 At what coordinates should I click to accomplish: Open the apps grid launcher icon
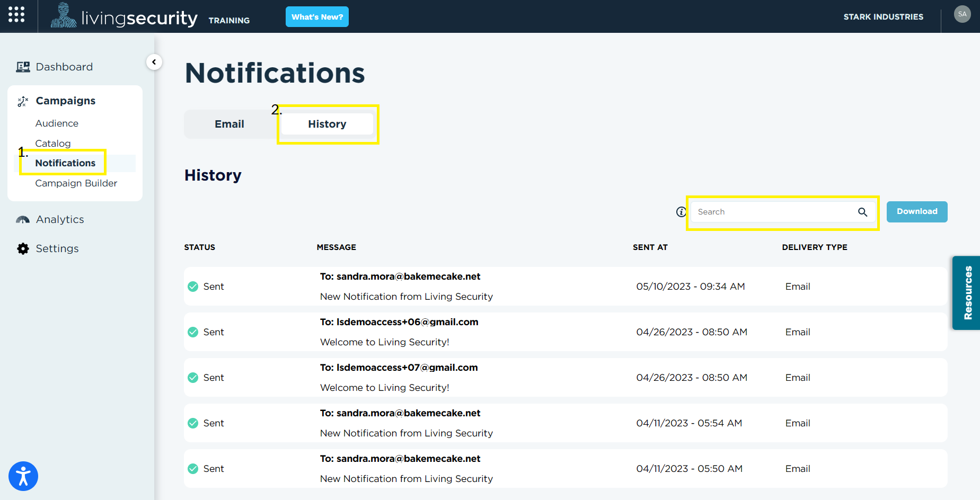tap(16, 14)
